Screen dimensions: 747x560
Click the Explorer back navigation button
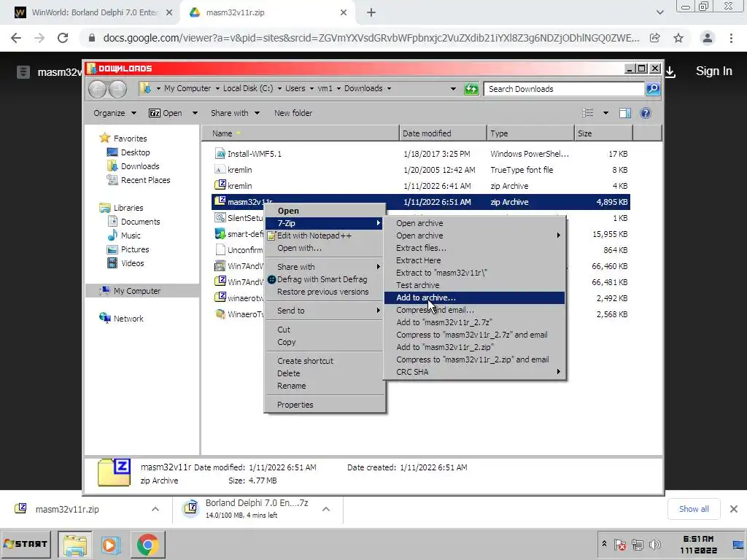tap(98, 89)
